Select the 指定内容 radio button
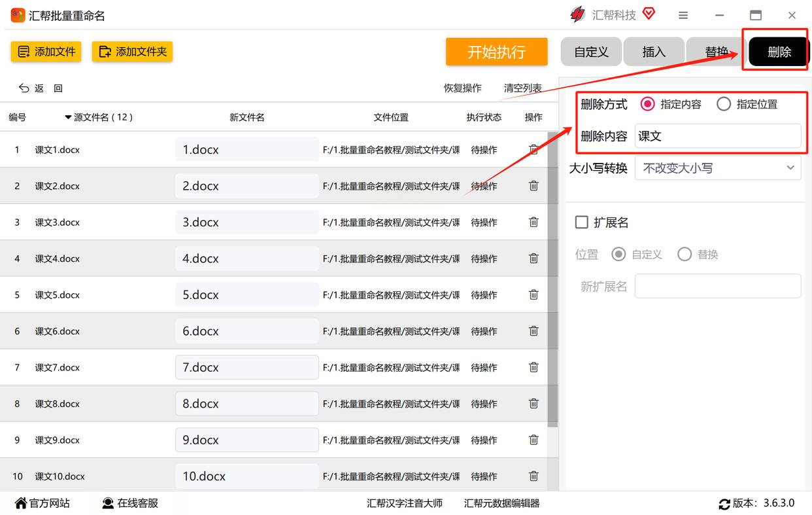Image resolution: width=812 pixels, height=515 pixels. [647, 104]
